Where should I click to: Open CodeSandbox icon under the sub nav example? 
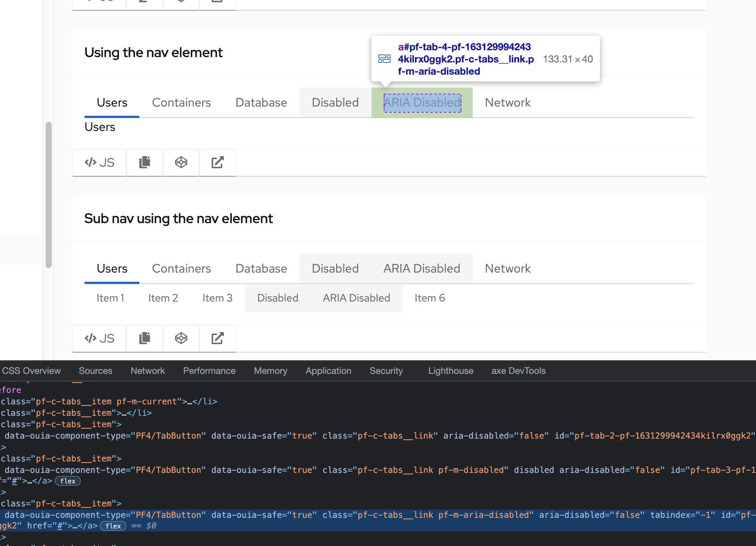(x=181, y=338)
